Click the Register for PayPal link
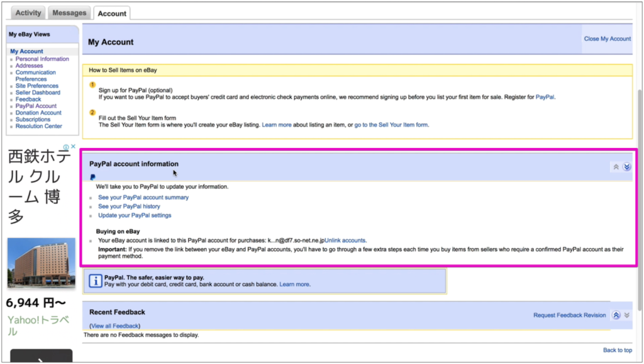Image resolution: width=644 pixels, height=364 pixels. [x=545, y=97]
